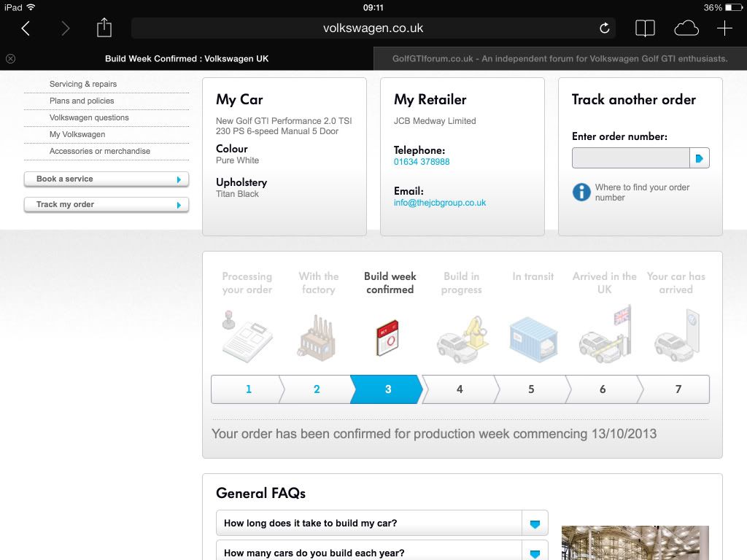Screen dimensions: 747x560
Task: Close the Build Week Confirmed tab
Action: tap(10, 58)
